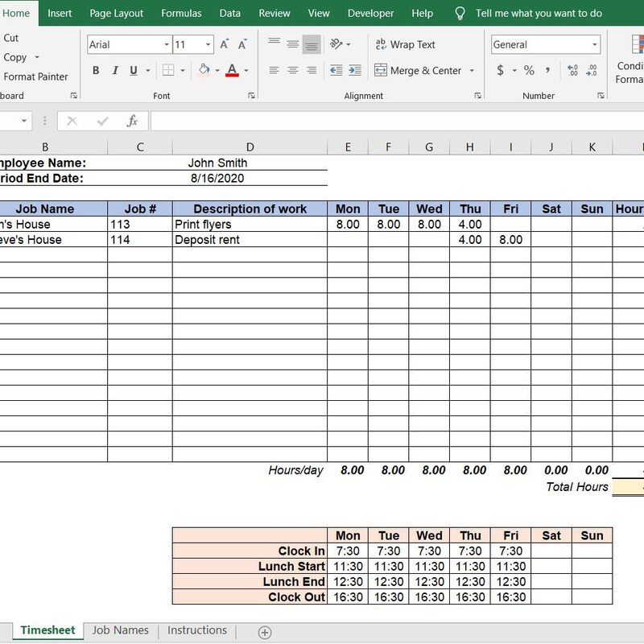644x644 pixels.
Task: Click Increase Indent icon
Action: point(355,70)
